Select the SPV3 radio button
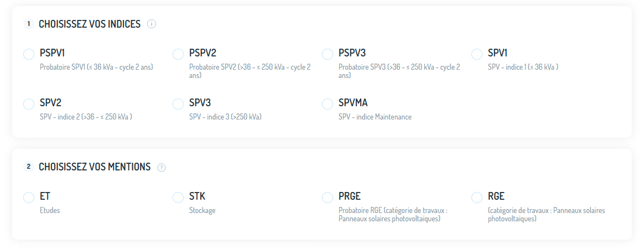This screenshot has width=644, height=249. [x=178, y=104]
